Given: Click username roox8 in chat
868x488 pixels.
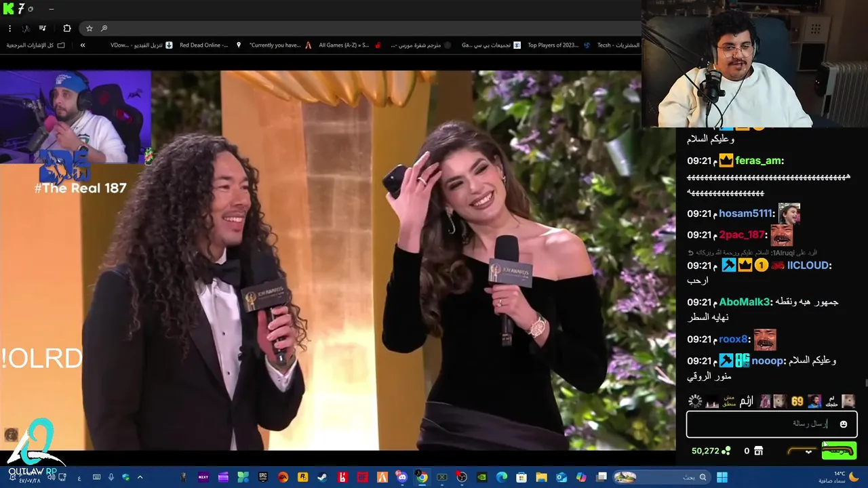Looking at the screenshot, I should [734, 339].
